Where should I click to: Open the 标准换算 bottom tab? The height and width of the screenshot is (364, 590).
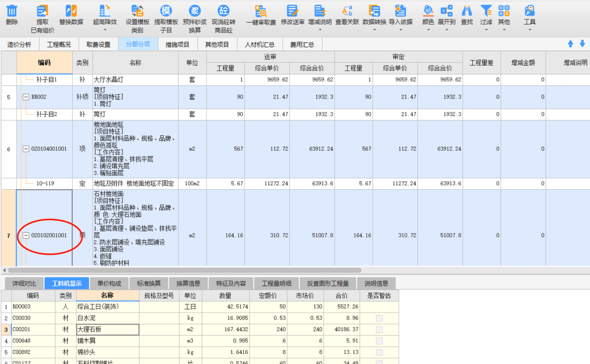pyautogui.click(x=149, y=283)
